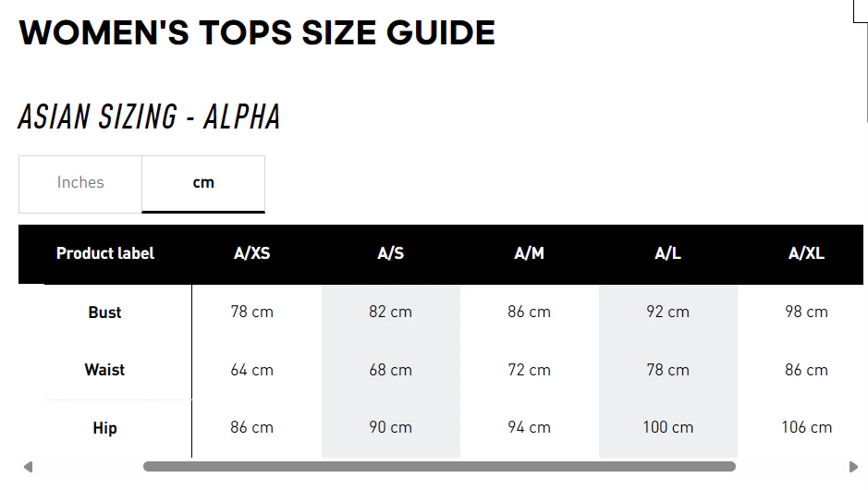Select the Hip row label

104,428
